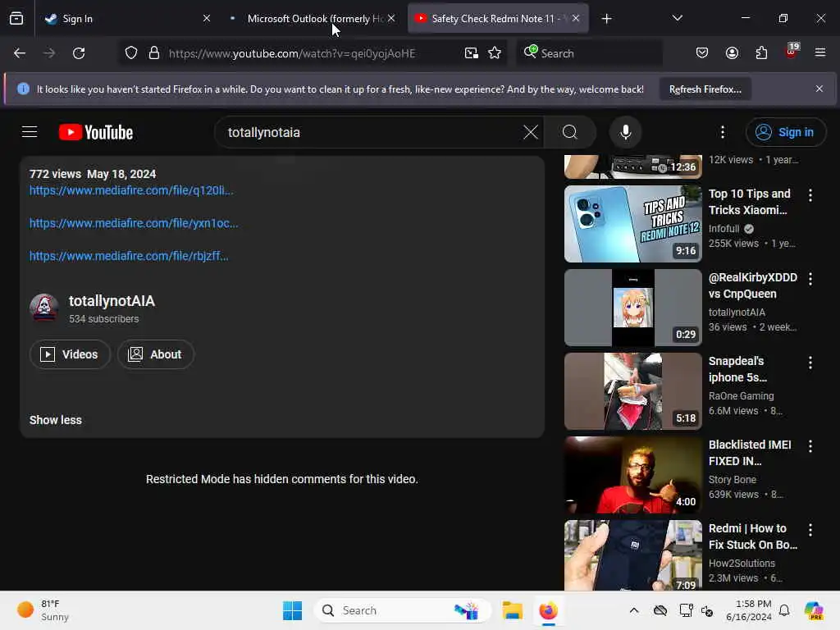Open a new tab
This screenshot has width=840, height=630.
click(x=606, y=19)
